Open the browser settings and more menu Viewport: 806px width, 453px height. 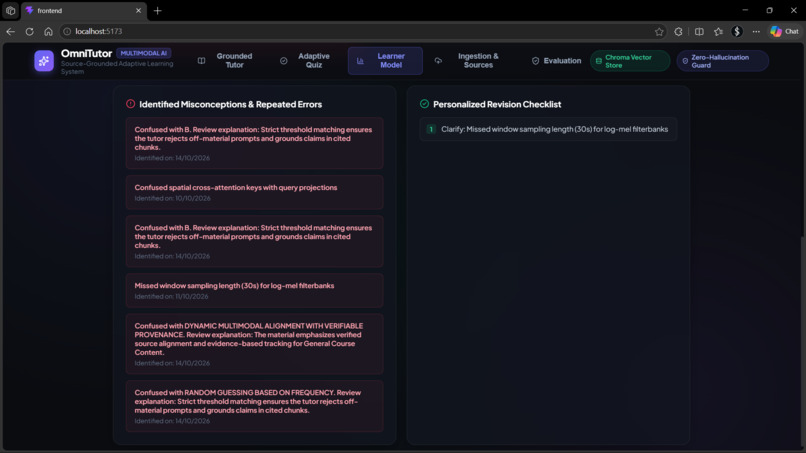756,31
